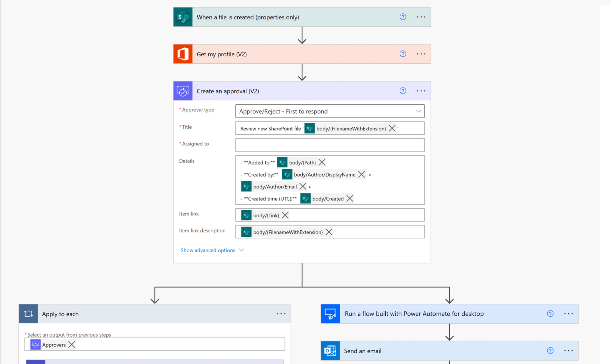The height and width of the screenshot is (364, 611).
Task: Remove the Approvers token
Action: point(72,345)
